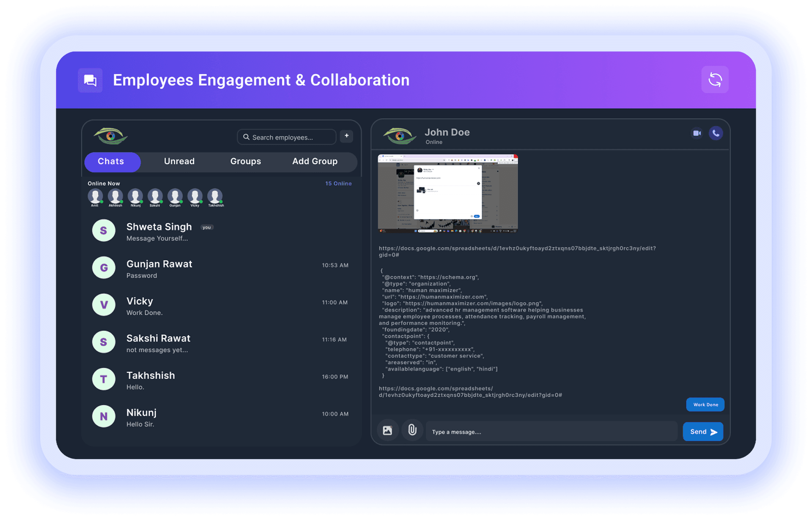
Task: Select the Add Group tab
Action: click(x=315, y=162)
